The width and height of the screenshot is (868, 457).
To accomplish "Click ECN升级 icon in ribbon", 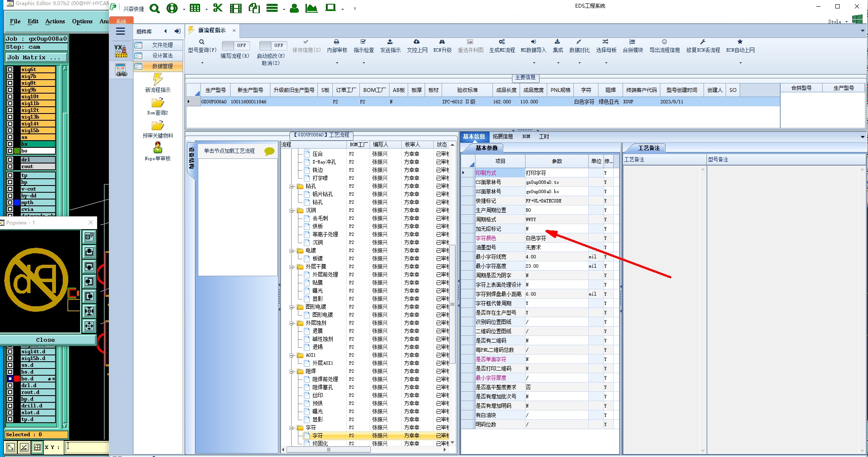I will (442, 42).
